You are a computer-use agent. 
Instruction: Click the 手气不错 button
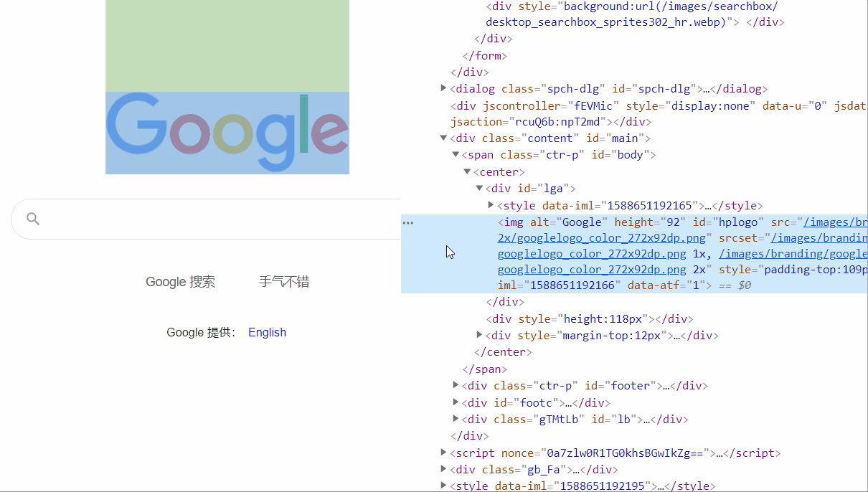coord(284,282)
